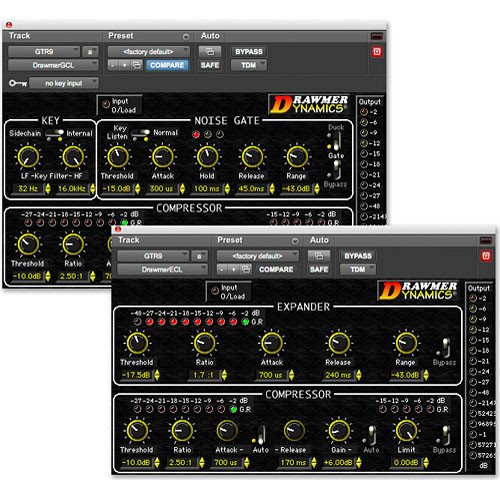Viewport: 500px width, 500px height.
Task: Select next preset plus button in DrawmerGCL
Action: 124,65
